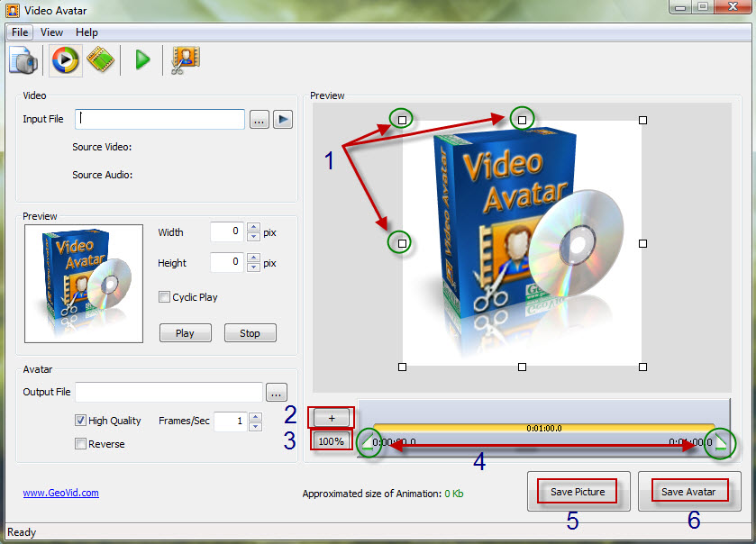Click the Height value field
The width and height of the screenshot is (756, 544).
[227, 262]
